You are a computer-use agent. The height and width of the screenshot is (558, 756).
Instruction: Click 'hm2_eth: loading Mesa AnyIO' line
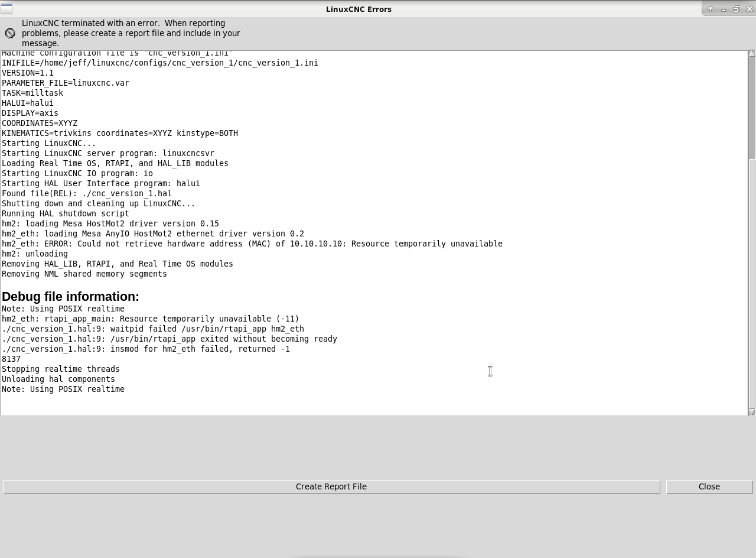point(153,233)
